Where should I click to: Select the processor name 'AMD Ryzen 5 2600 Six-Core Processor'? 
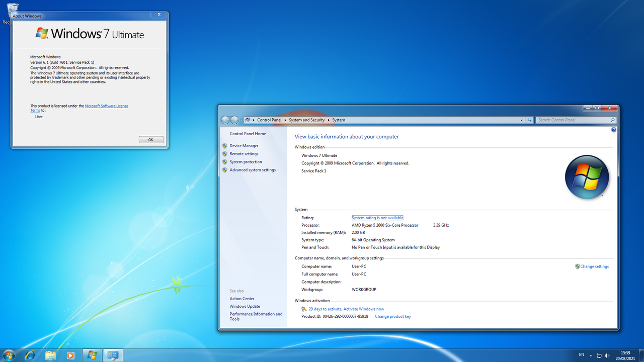385,225
